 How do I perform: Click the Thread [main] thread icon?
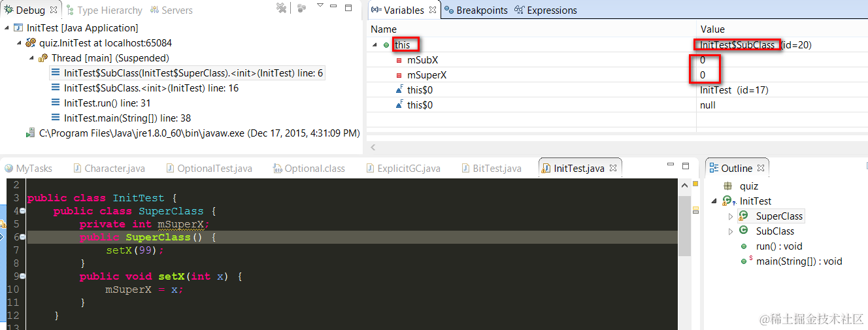coord(43,58)
